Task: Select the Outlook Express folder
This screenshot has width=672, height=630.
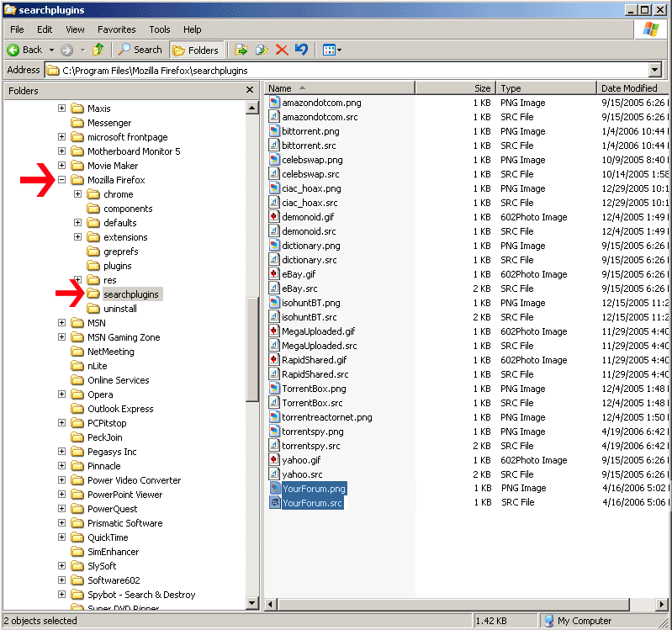Action: coord(120,409)
